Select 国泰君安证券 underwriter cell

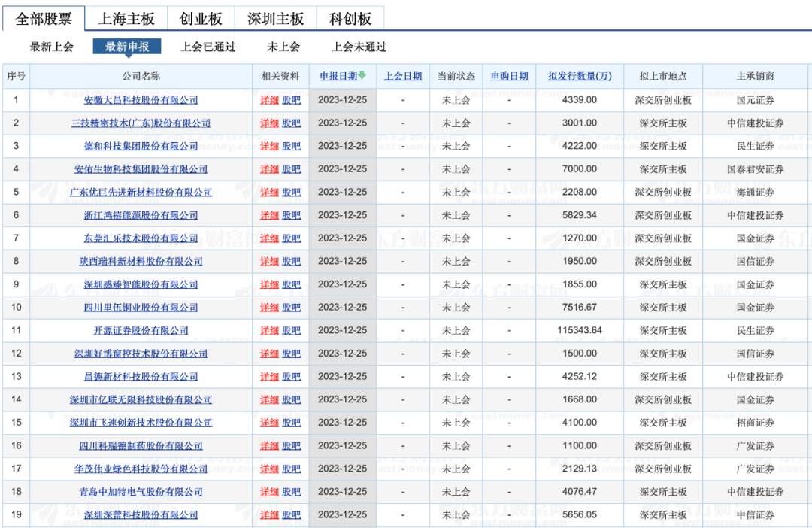[x=755, y=169]
